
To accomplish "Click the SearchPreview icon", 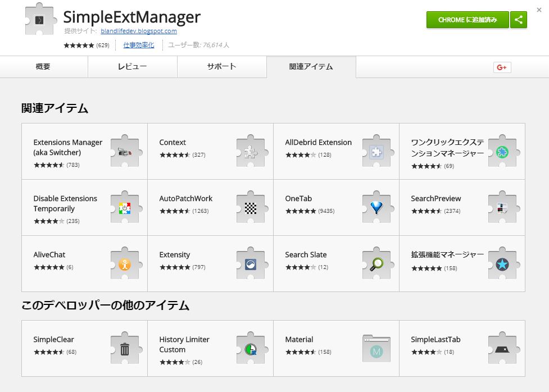I will pos(504,207).
